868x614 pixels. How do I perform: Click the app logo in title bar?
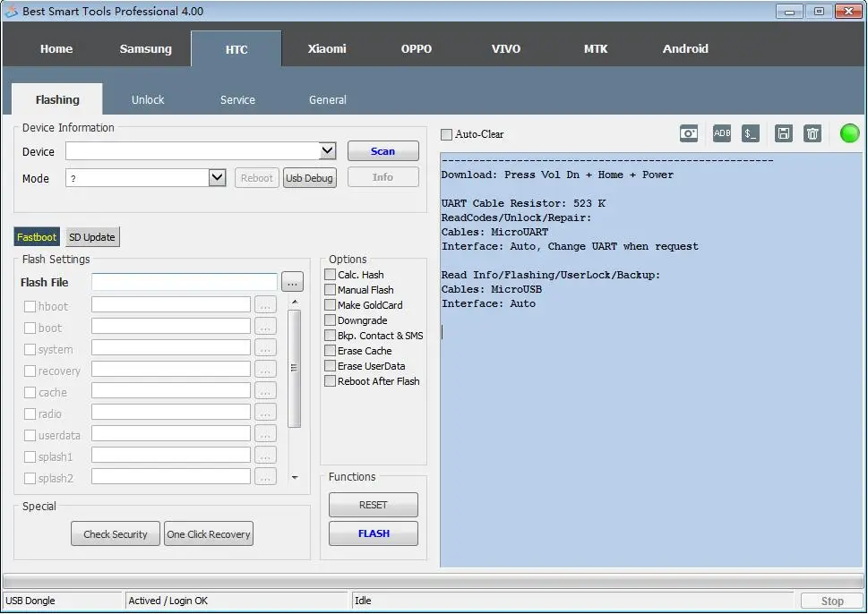coord(11,11)
